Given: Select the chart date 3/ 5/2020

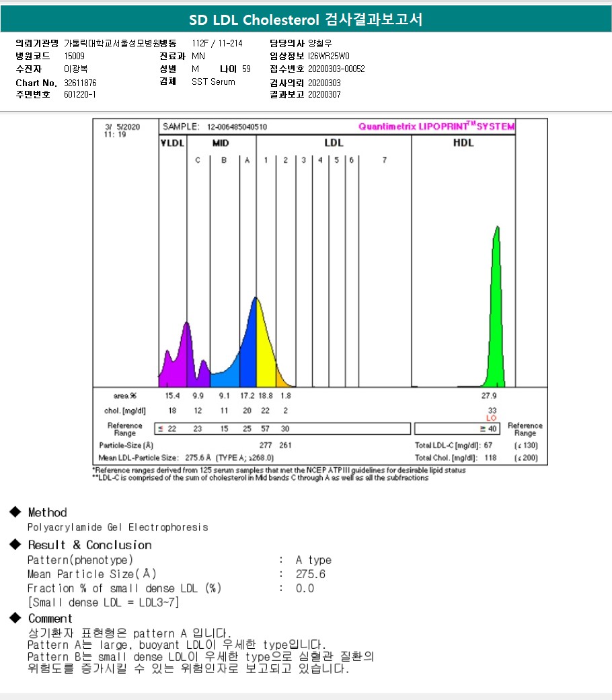Looking at the screenshot, I should point(122,127).
